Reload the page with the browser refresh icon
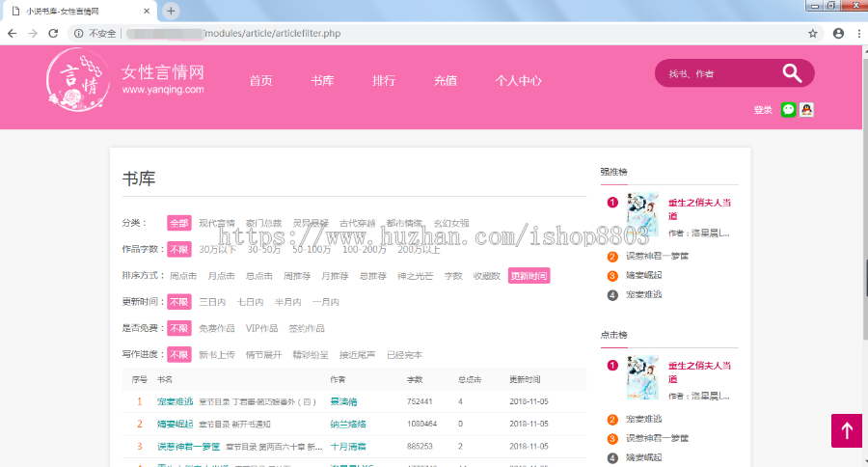The image size is (868, 467). [x=53, y=33]
